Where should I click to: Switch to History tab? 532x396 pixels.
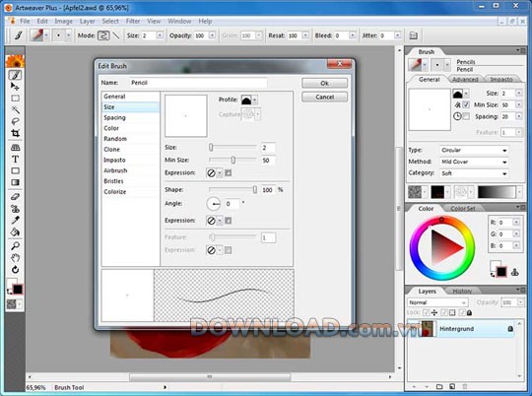point(462,292)
